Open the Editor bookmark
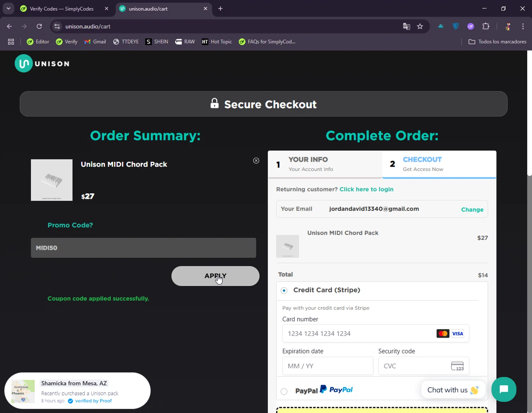Image resolution: width=532 pixels, height=413 pixels. tap(38, 42)
